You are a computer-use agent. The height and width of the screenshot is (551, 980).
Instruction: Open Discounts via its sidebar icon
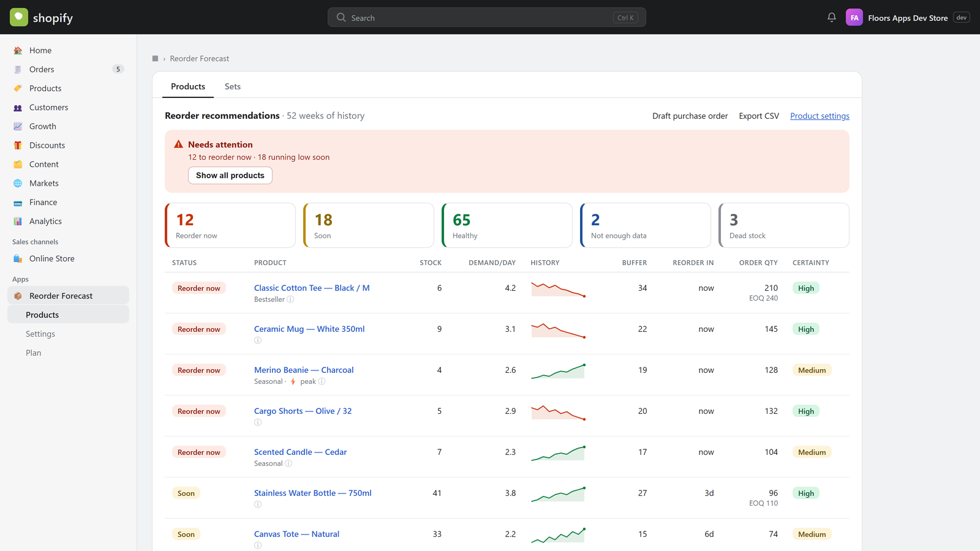(18, 146)
